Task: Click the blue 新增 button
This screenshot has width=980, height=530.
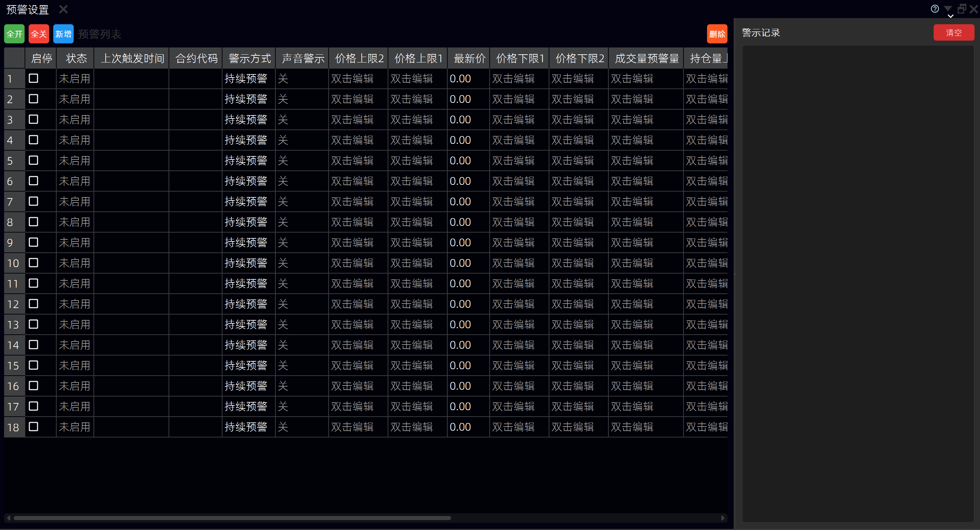Action: coord(63,34)
